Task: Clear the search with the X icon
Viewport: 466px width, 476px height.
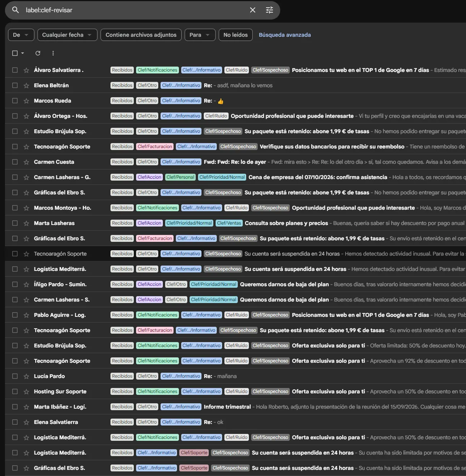Action: (x=253, y=10)
